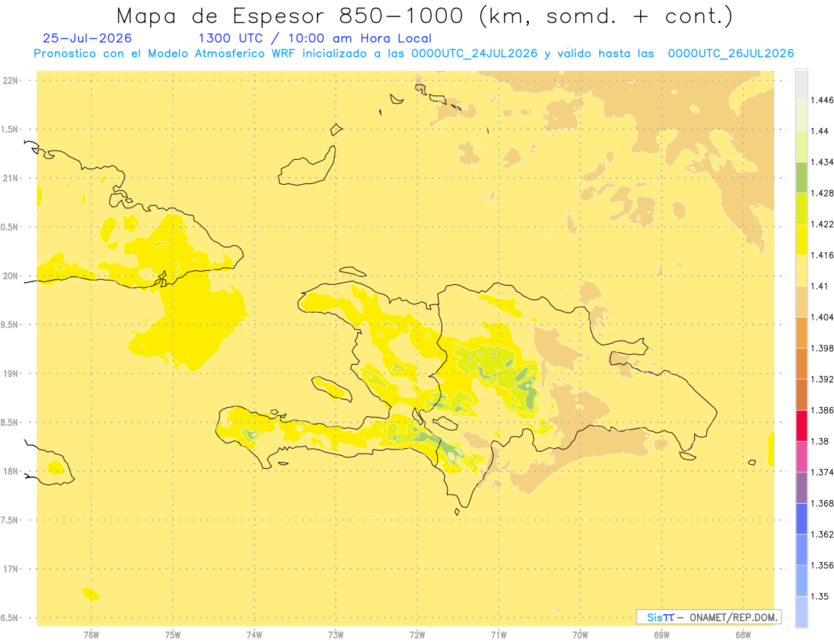Pick the blue legend swatch between 1.362 and 1.368
The height and width of the screenshot is (644, 834).
click(801, 518)
